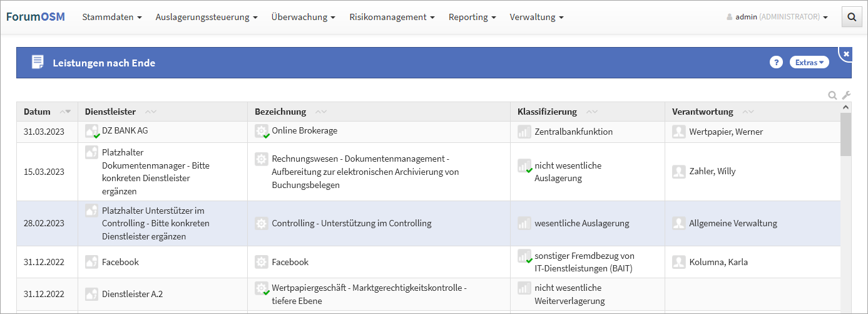Click the table search magnifier icon

[832, 95]
